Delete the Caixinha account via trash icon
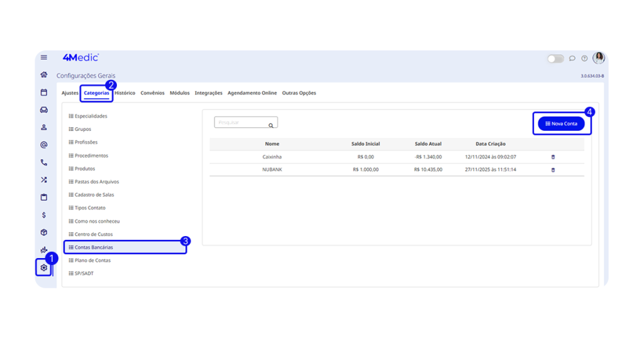Screen dimensions: 644x338 click(553, 157)
